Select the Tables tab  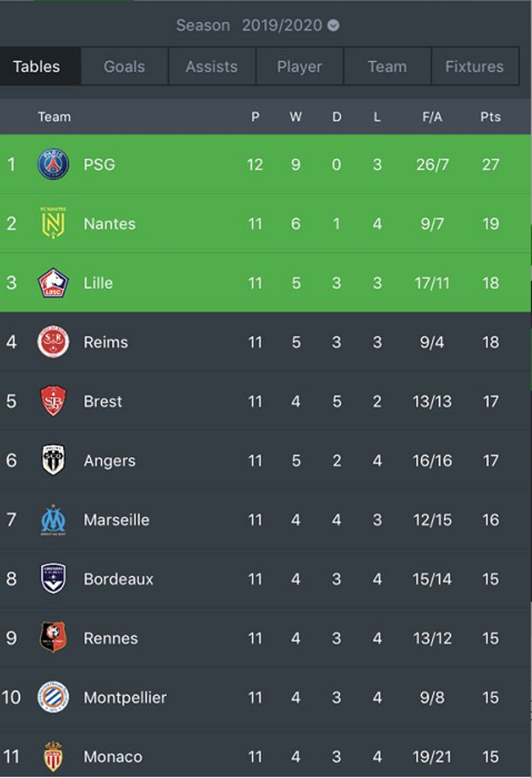click(x=37, y=66)
